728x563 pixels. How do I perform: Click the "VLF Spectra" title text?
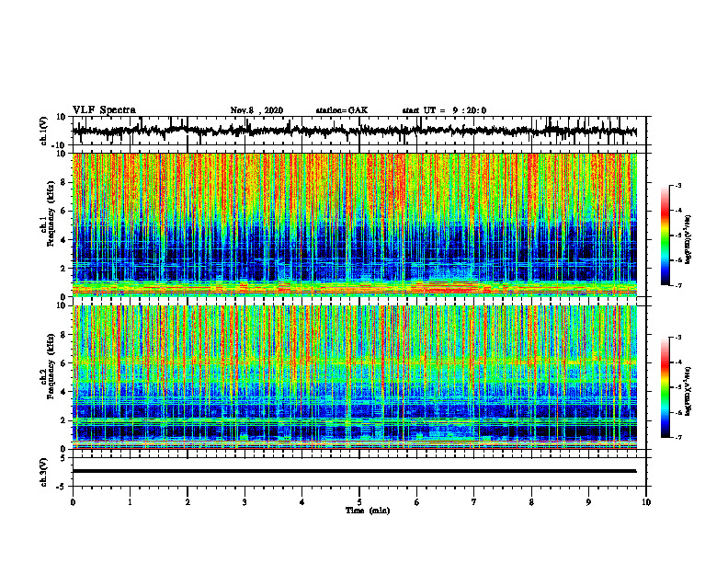[104, 110]
